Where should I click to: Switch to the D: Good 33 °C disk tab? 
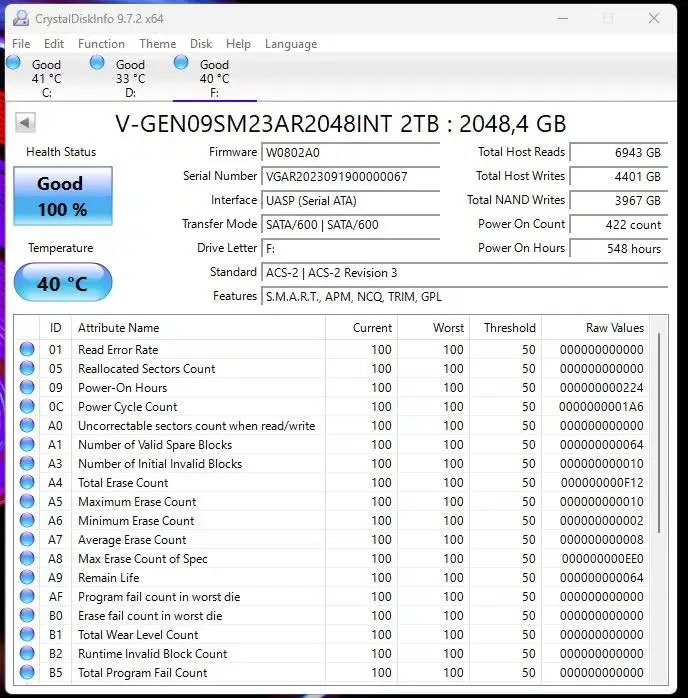click(130, 77)
